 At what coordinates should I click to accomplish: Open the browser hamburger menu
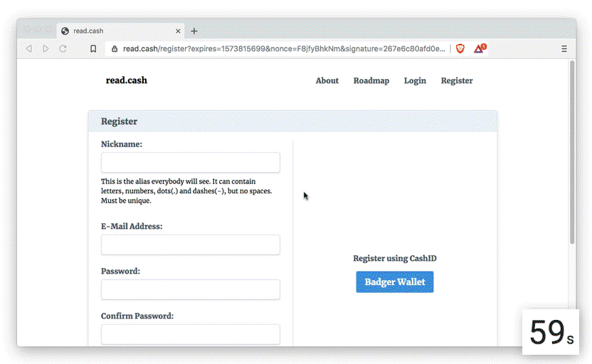tap(564, 48)
